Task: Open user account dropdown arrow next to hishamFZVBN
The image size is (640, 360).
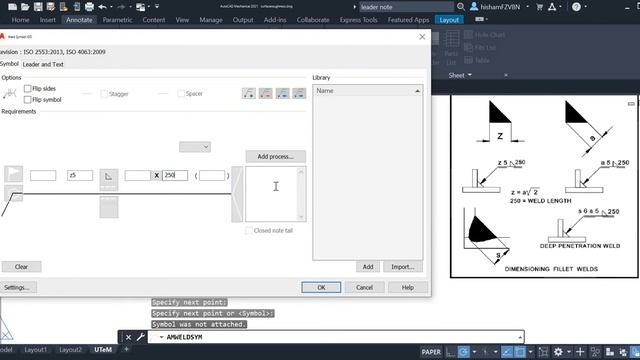Action: pos(527,7)
